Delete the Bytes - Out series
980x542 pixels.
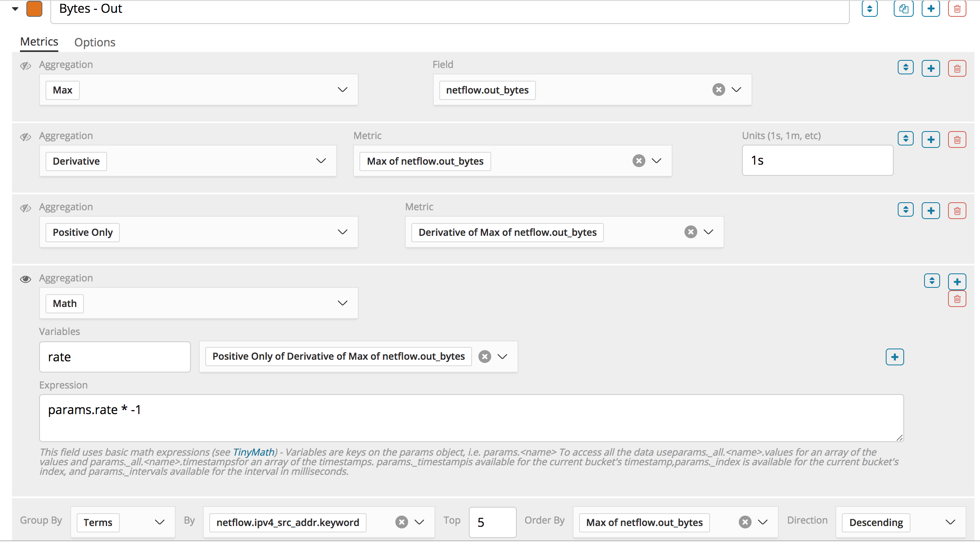click(957, 9)
